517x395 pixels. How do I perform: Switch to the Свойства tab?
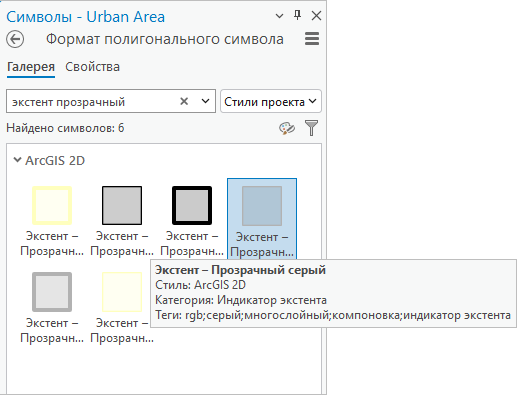(x=92, y=67)
